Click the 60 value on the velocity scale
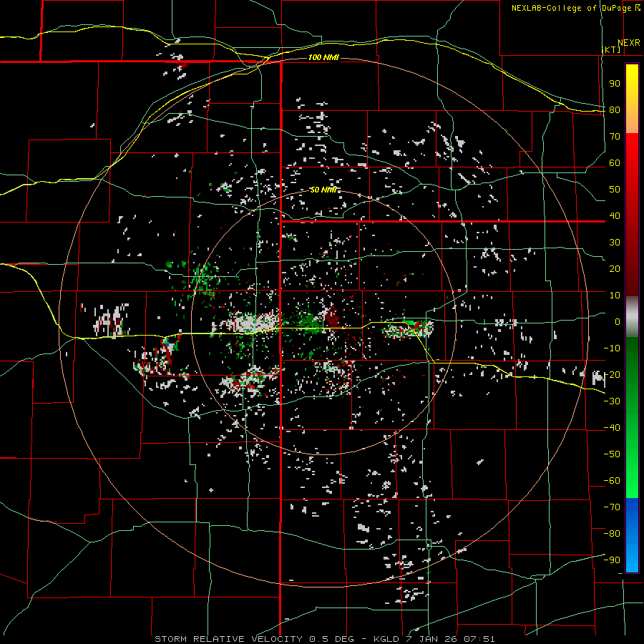This screenshot has height=644, width=644. [x=615, y=163]
